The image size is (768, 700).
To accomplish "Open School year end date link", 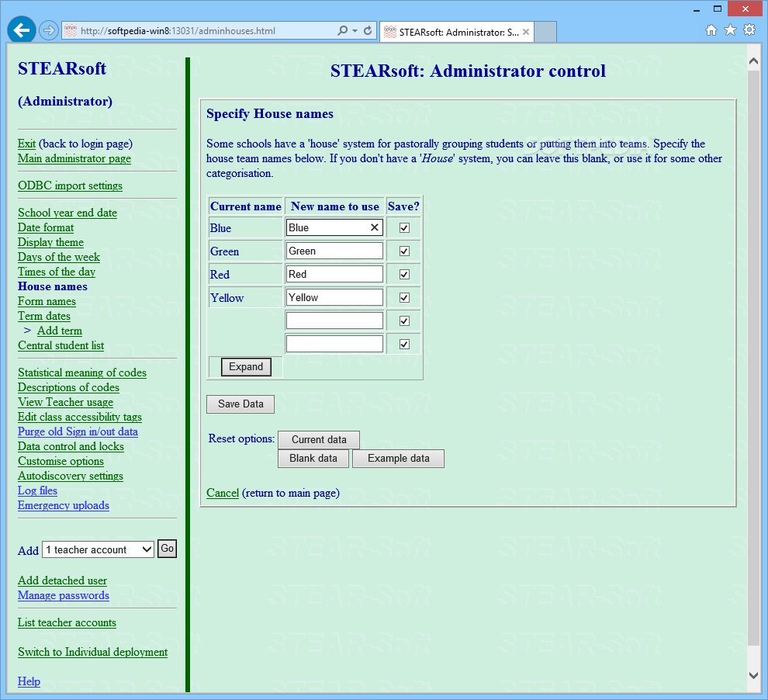I will coord(67,213).
